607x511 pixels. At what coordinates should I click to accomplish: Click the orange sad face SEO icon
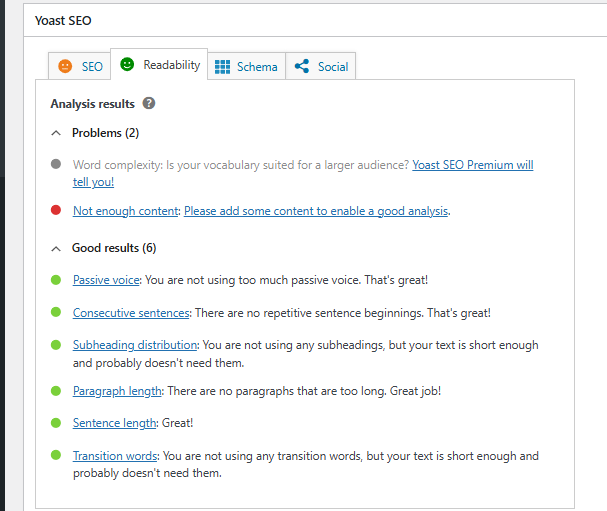pos(65,66)
